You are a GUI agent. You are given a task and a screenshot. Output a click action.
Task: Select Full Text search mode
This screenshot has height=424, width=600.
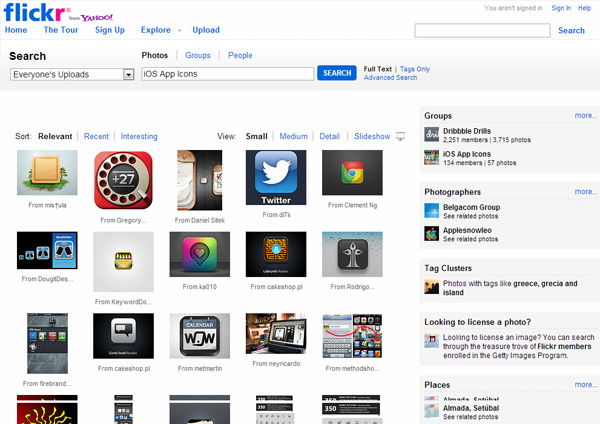click(x=378, y=69)
